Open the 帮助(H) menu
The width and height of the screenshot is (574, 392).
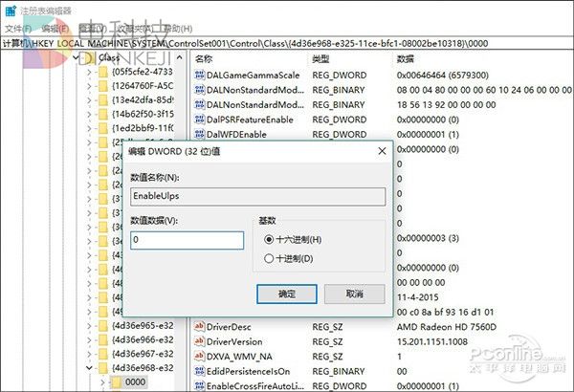178,29
